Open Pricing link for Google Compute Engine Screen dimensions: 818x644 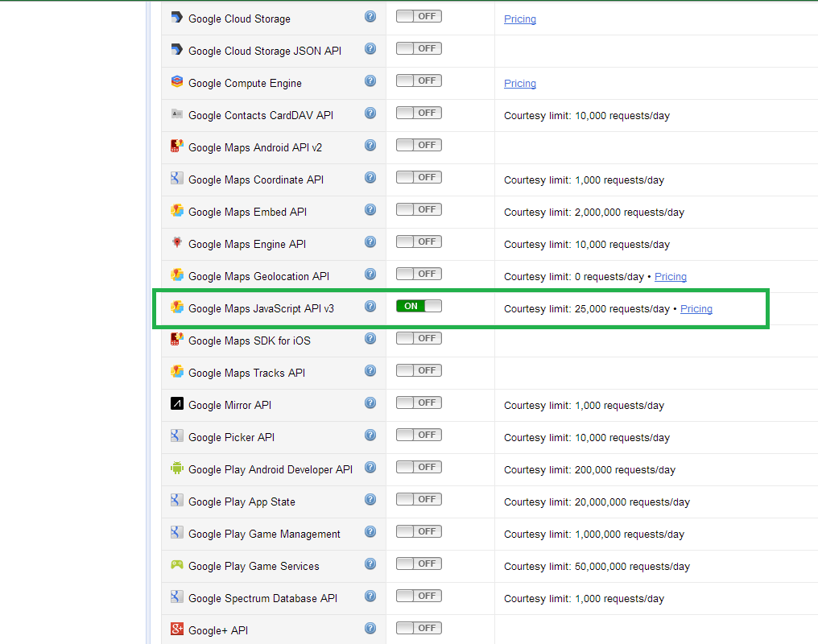[x=519, y=84]
